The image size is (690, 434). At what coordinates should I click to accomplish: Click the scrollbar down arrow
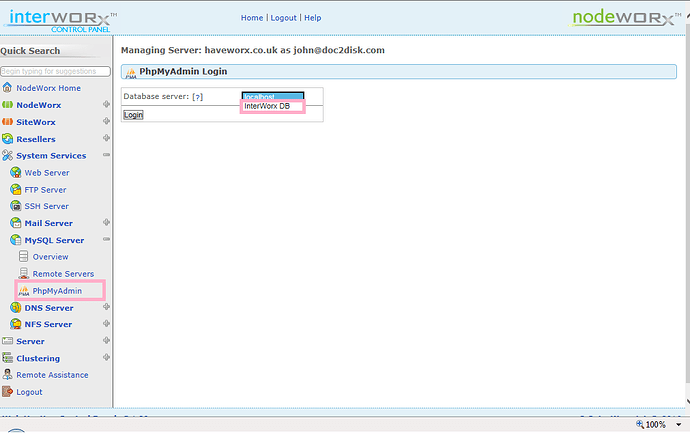687,401
